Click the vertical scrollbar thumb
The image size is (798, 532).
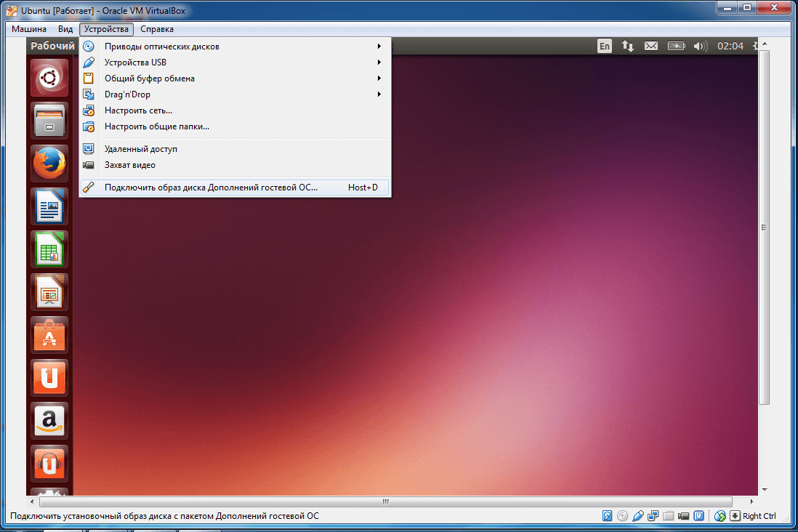click(x=764, y=227)
